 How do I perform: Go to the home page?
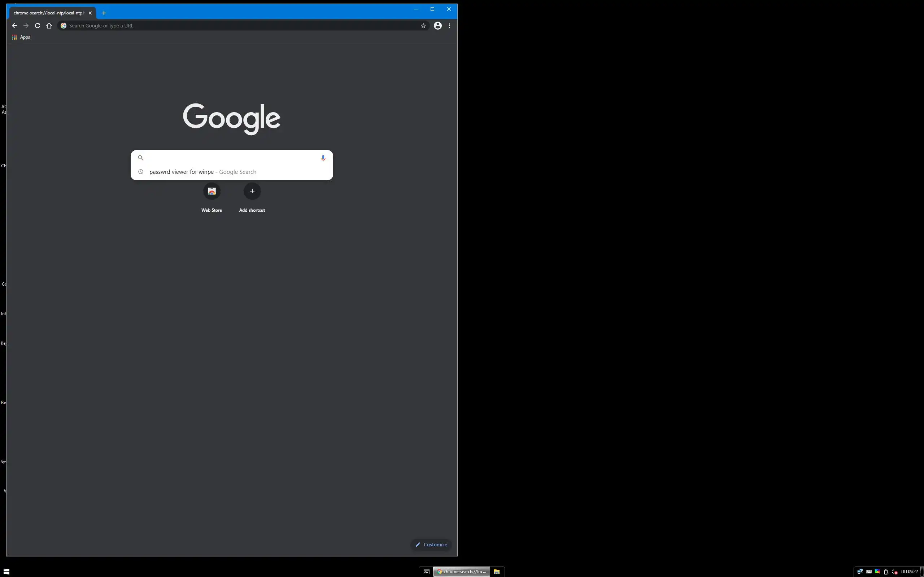49,26
